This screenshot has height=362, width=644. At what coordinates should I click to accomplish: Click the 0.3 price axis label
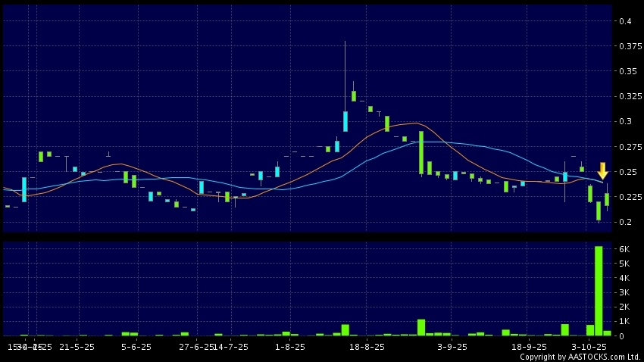coord(624,121)
